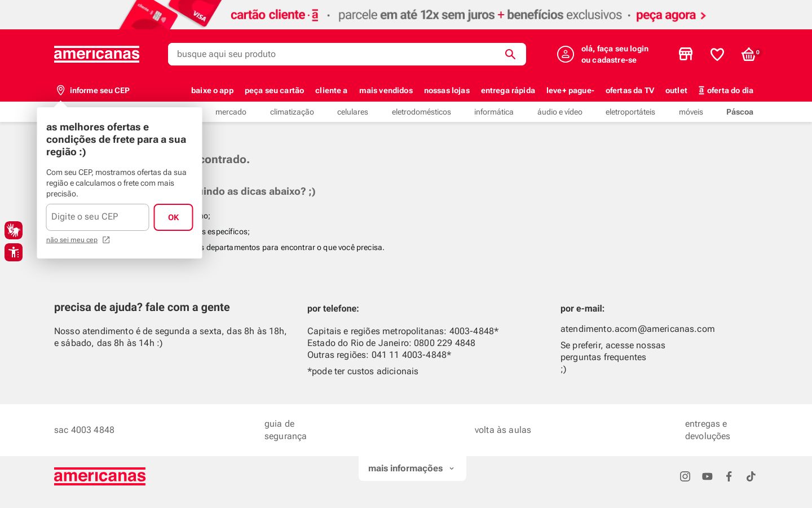The image size is (812, 508).
Task: Click the Americanas header logo
Action: tap(96, 54)
